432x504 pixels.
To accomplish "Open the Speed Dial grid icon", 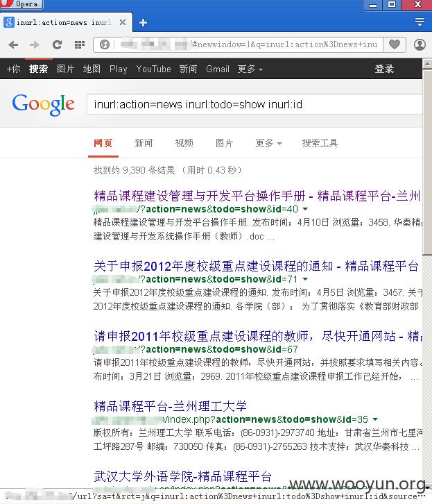I will coord(79,44).
